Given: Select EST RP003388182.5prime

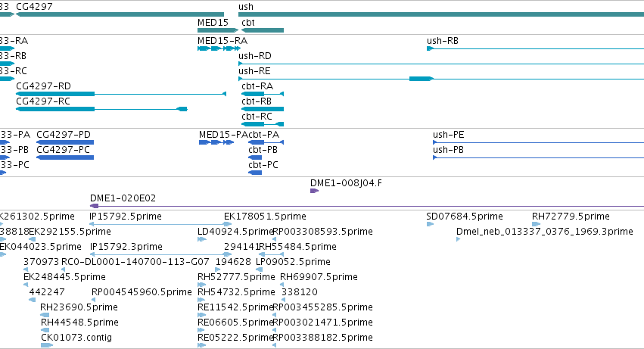Looking at the screenshot, I should click(x=275, y=345).
